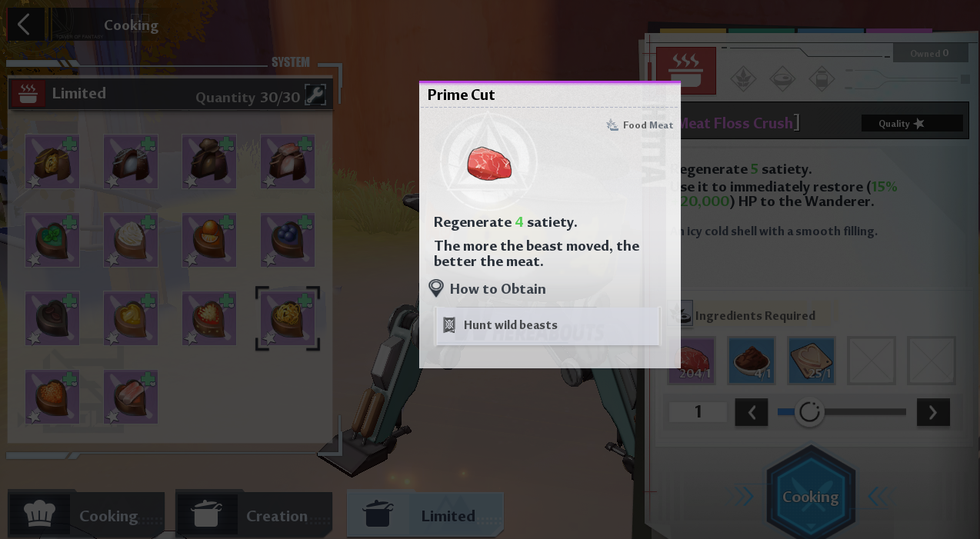The width and height of the screenshot is (980, 539).
Task: Select the plain heart-shaped chocolate recipe
Action: (52, 318)
